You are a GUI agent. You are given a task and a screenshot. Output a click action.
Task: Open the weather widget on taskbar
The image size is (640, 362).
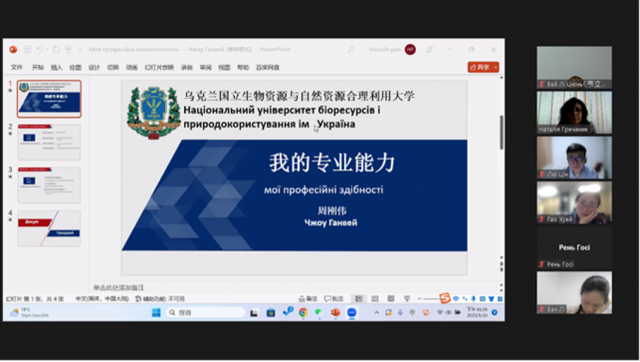tap(29, 313)
